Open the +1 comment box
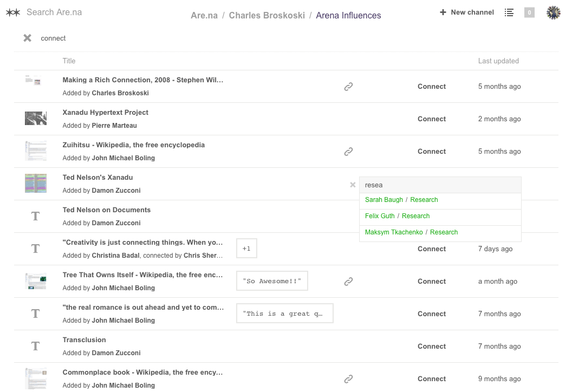 246,249
